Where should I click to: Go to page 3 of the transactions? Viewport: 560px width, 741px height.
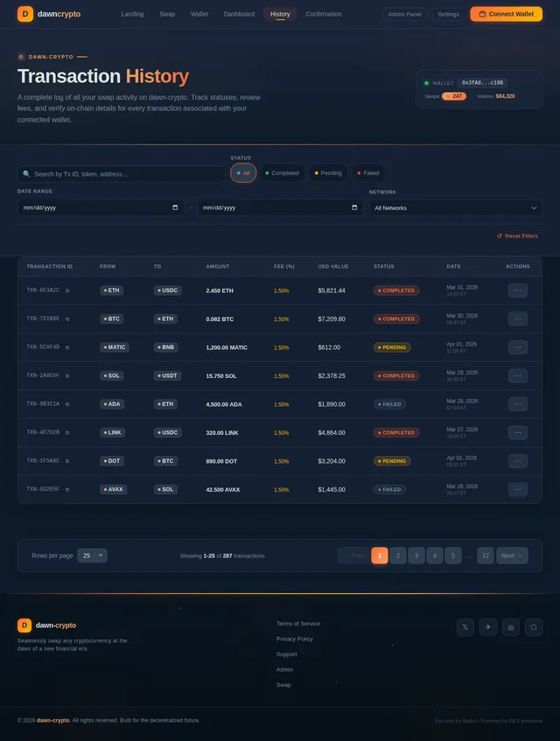pos(416,556)
